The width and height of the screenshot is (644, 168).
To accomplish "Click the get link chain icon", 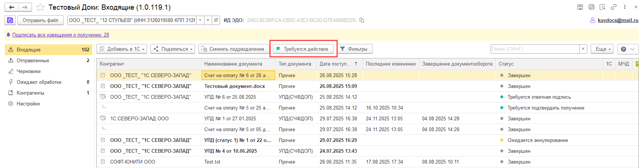I will coord(613,7).
